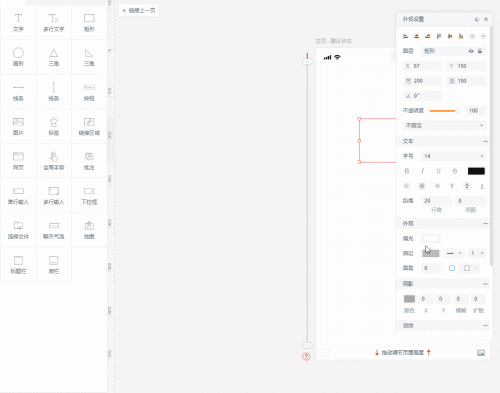Click the 不透明度 opacity slider

[x=445, y=111]
